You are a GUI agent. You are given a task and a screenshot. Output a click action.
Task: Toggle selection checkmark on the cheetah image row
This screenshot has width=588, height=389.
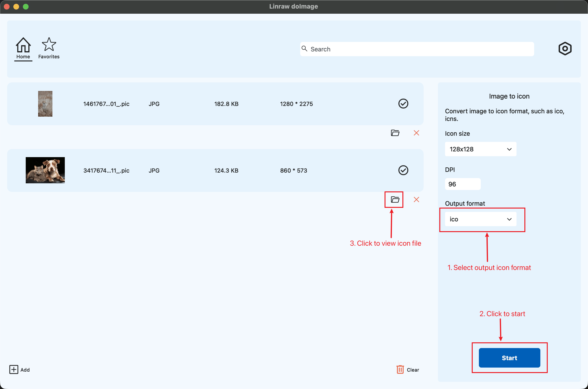point(403,104)
